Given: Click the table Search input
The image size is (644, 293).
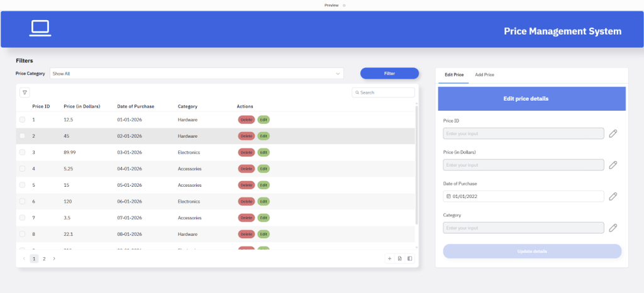Looking at the screenshot, I should (x=383, y=93).
